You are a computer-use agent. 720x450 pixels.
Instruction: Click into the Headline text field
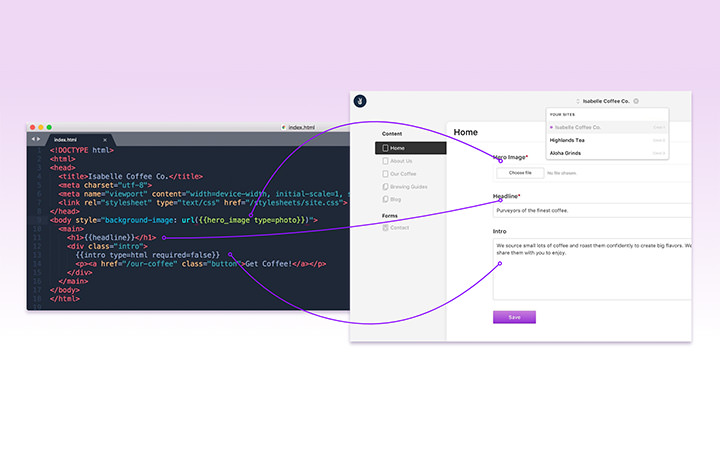tap(592, 211)
